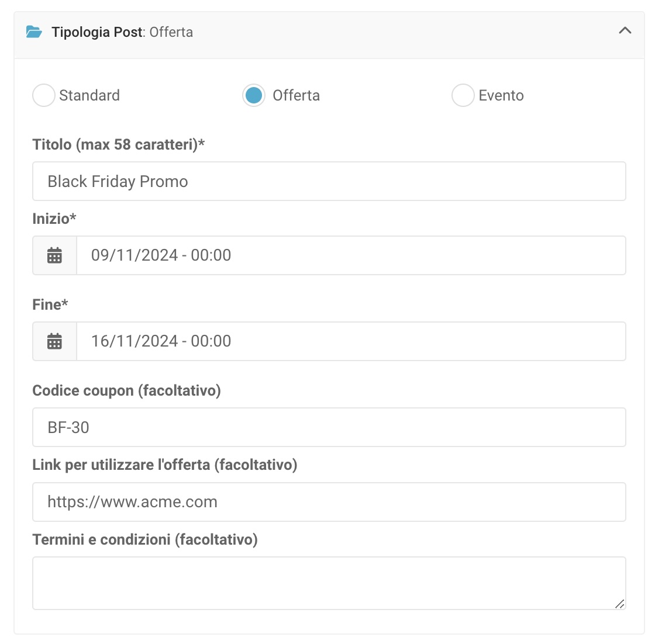The width and height of the screenshot is (655, 644).
Task: Collapse the Tipologia Post panel chevron
Action: coord(625,30)
